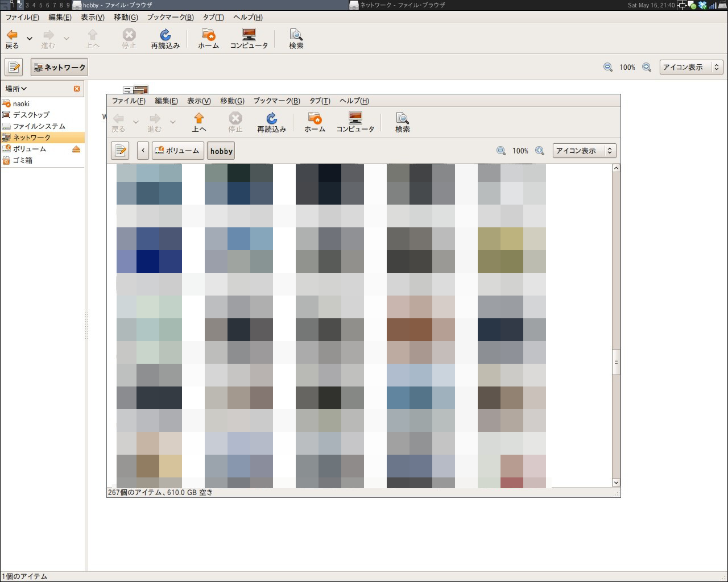Click the clock Sat May 16, 21:40
The image size is (728, 582).
click(x=651, y=5)
